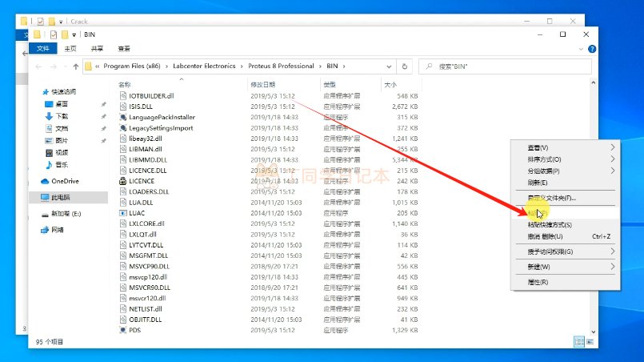
Task: Click the Up one level arrow
Action: pos(75,66)
